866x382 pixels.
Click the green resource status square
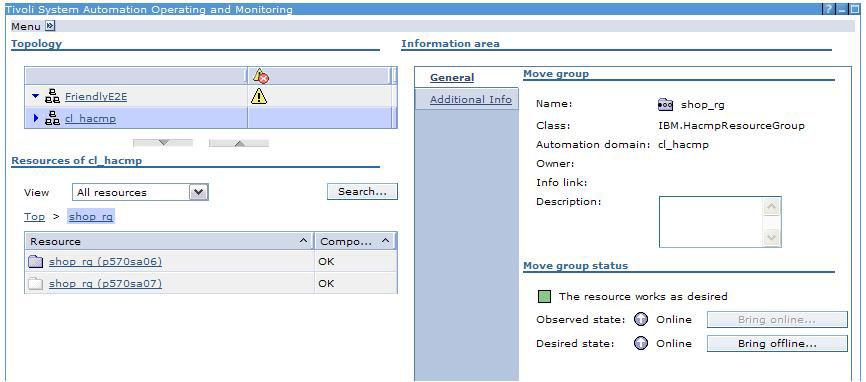(x=545, y=297)
